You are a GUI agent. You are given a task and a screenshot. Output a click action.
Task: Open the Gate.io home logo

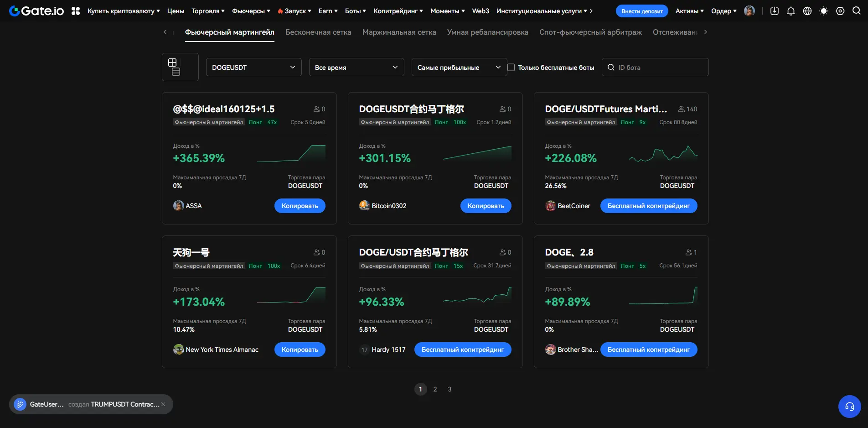[36, 11]
